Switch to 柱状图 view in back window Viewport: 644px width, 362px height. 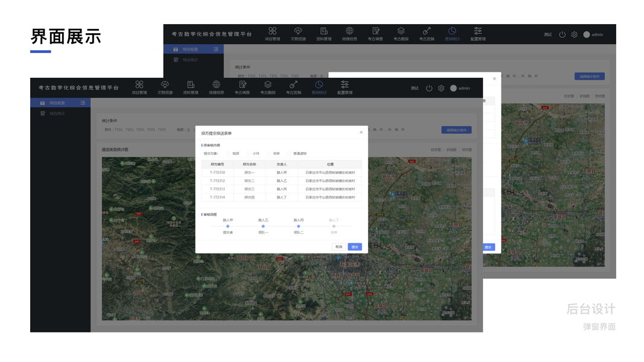(x=569, y=96)
